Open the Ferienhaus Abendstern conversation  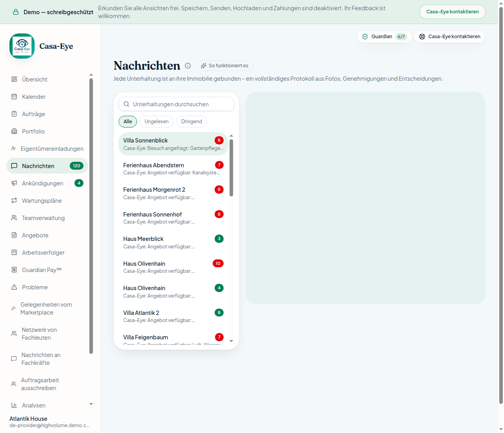[173, 168]
